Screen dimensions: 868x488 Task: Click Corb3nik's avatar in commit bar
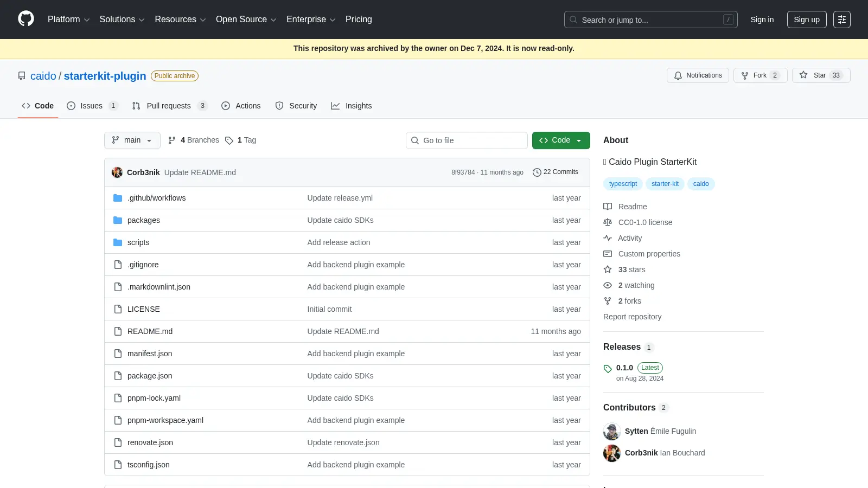[x=117, y=172]
